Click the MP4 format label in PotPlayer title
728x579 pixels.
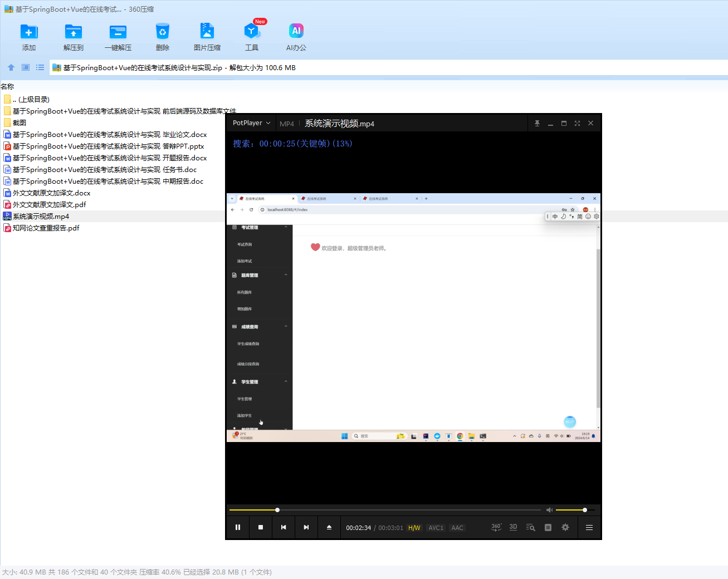pyautogui.click(x=287, y=124)
